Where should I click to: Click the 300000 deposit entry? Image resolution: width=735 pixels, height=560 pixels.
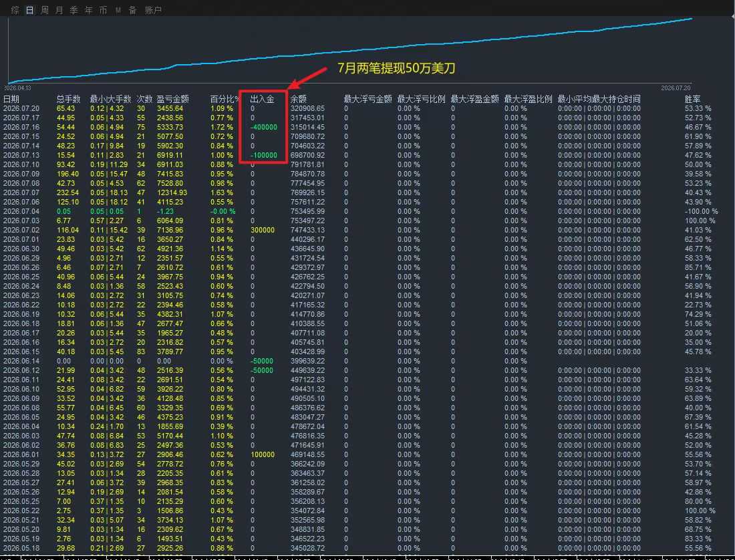263,230
